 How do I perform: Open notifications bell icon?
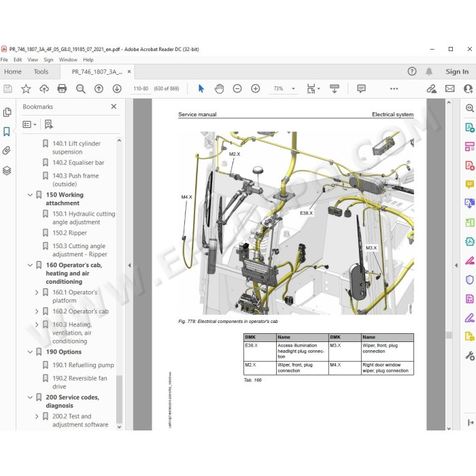pos(429,71)
